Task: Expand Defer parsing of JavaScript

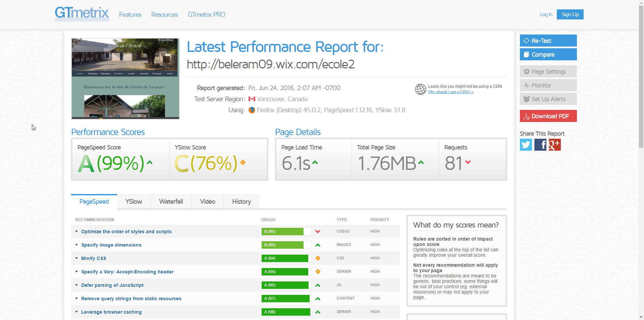Action: point(112,285)
